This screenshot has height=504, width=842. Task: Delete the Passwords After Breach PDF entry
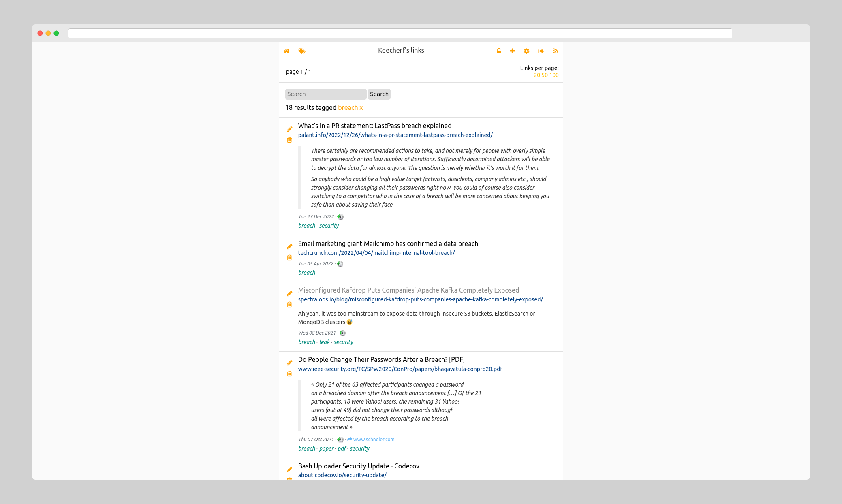[x=289, y=374]
